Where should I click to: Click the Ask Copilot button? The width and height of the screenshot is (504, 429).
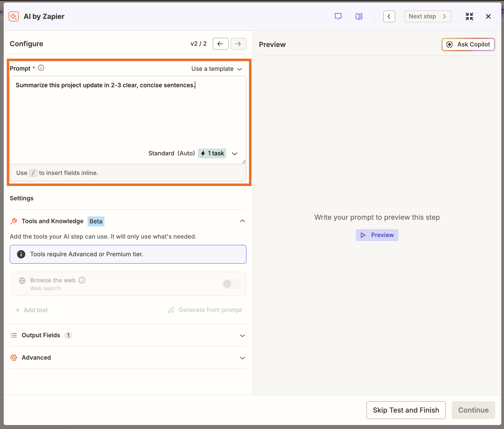pyautogui.click(x=468, y=44)
